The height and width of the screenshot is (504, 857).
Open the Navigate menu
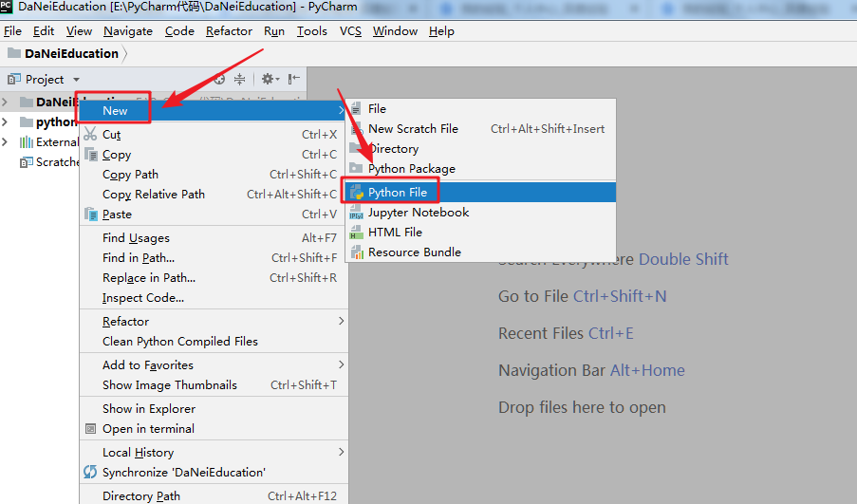[128, 31]
